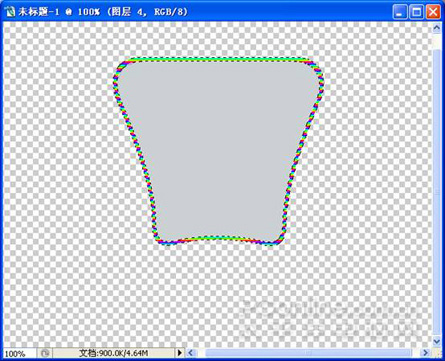Viewport: 445px width, 361px height.
Task: Maximize the document window
Action: click(x=416, y=12)
